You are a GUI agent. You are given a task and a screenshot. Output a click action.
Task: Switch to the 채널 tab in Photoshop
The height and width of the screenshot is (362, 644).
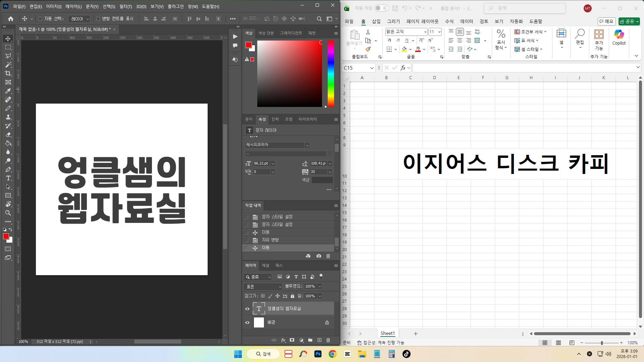point(265,265)
